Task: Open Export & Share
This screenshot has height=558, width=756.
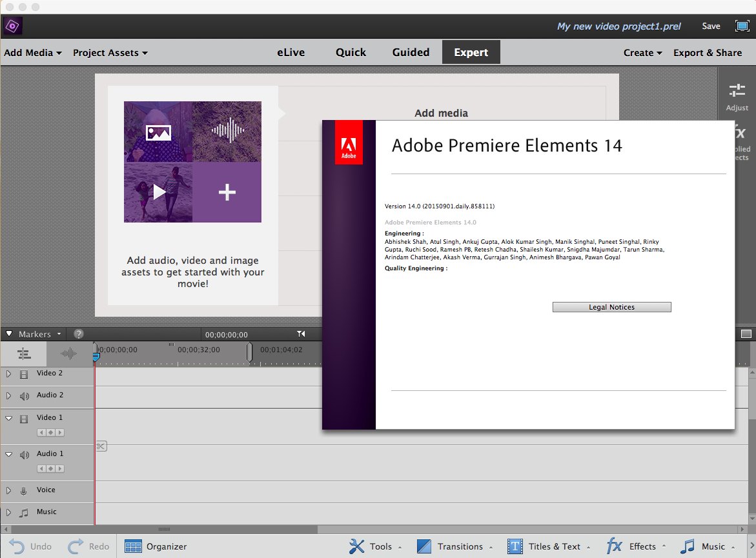Action: tap(708, 52)
